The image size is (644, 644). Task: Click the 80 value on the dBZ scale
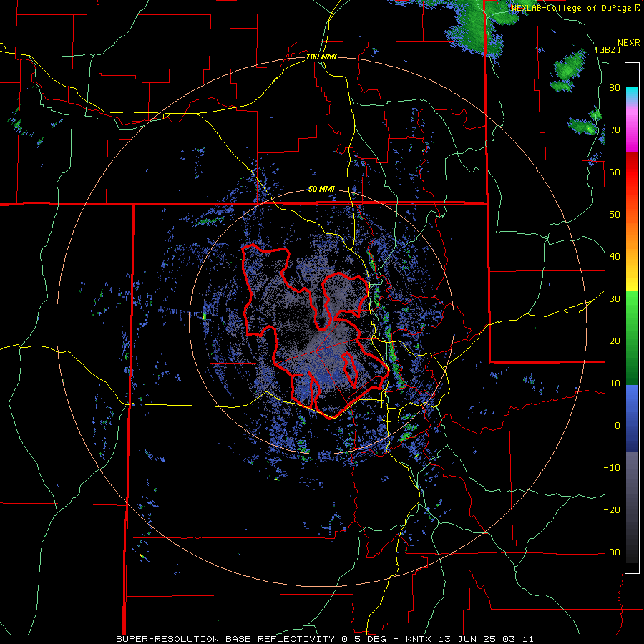click(x=615, y=88)
